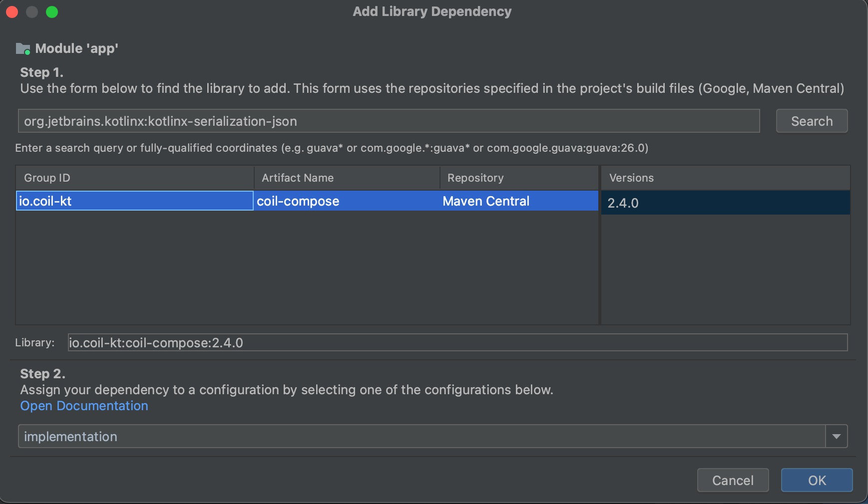The image size is (868, 504).
Task: Click the Search button
Action: coord(812,121)
